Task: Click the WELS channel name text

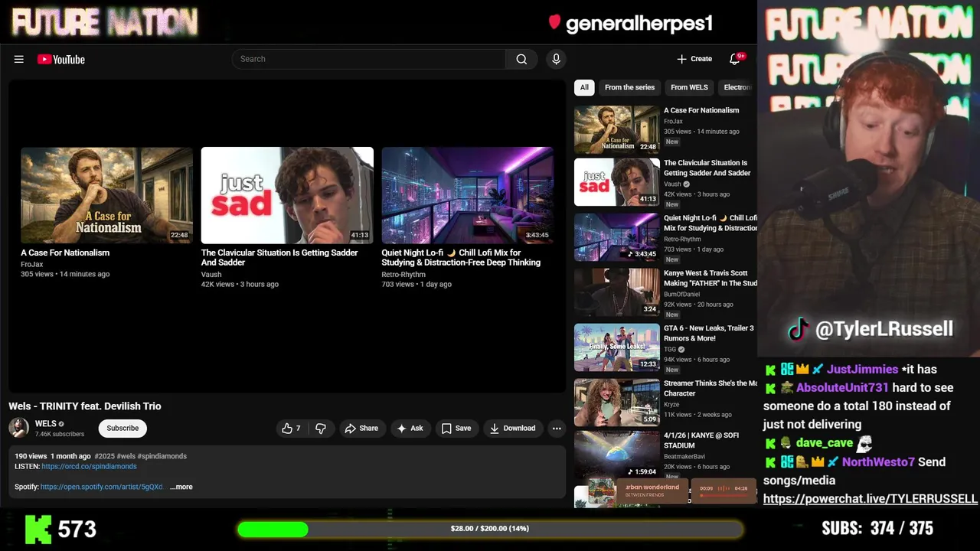Action: (x=46, y=423)
